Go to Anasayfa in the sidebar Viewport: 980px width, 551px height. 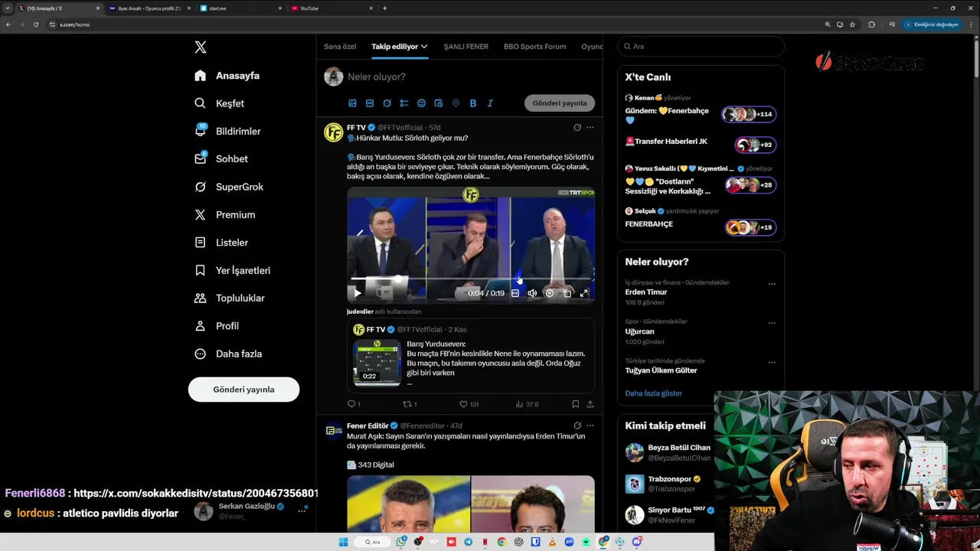(x=227, y=76)
